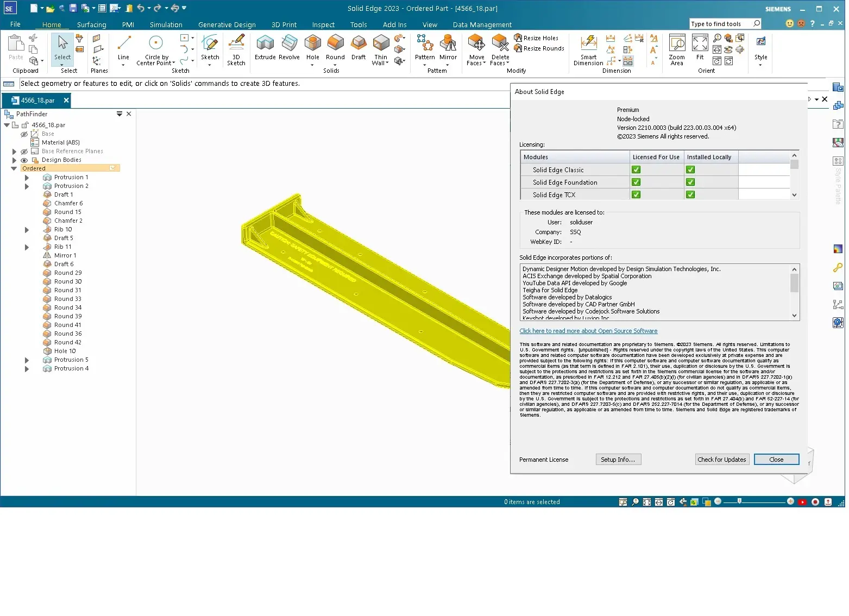Activate the Smart Dimension tool
This screenshot has height=616, width=849.
[588, 49]
